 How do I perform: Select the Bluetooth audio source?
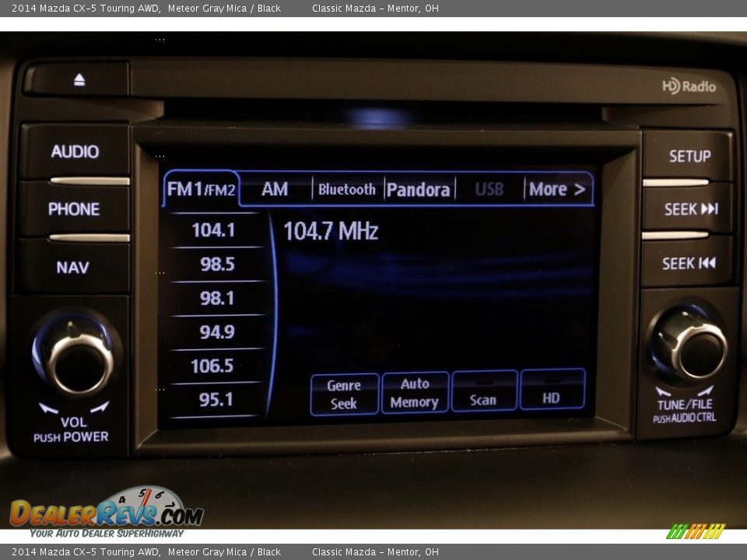(x=346, y=189)
